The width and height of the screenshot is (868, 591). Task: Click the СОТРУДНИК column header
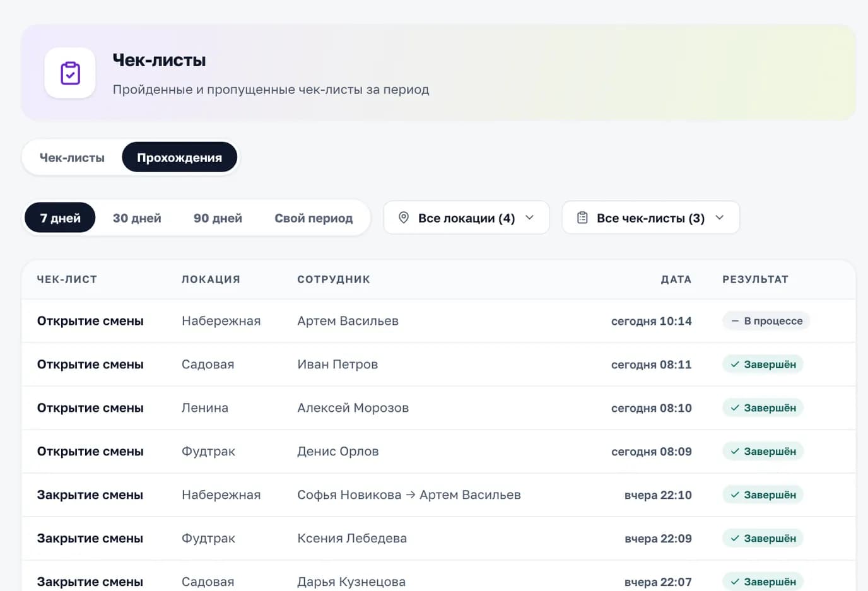coord(334,279)
